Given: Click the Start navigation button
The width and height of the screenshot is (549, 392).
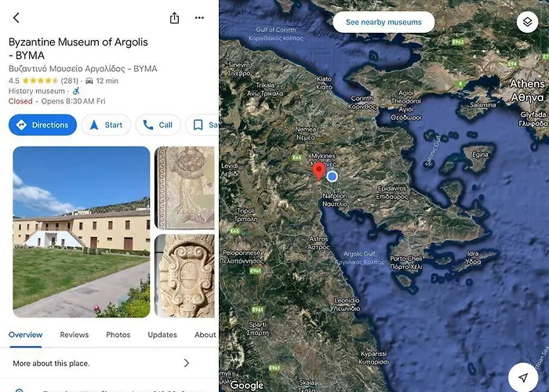Looking at the screenshot, I should click(x=106, y=125).
